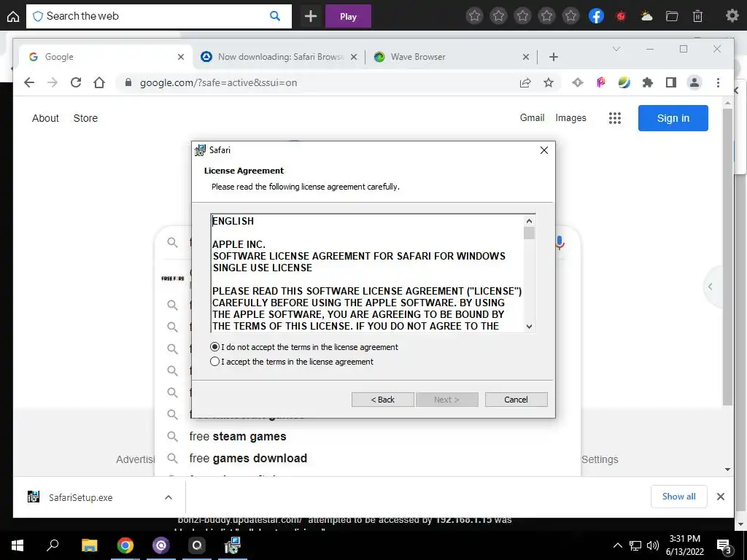Open the SafariSetup.exe download options chevron

point(169,497)
